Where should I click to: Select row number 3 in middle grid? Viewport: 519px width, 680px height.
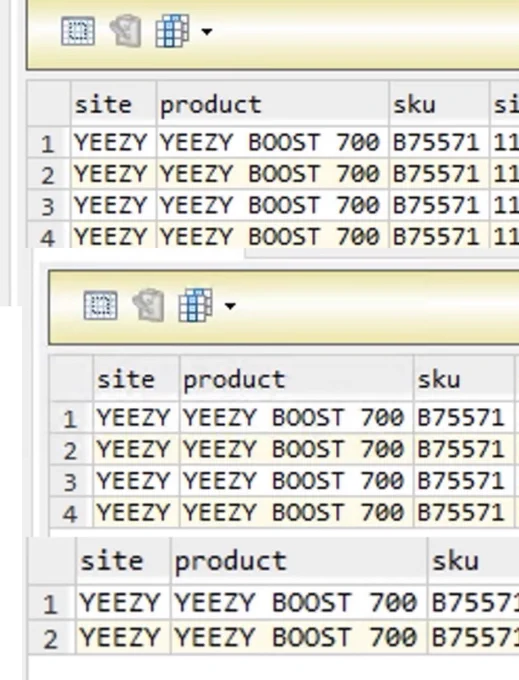tap(71, 481)
